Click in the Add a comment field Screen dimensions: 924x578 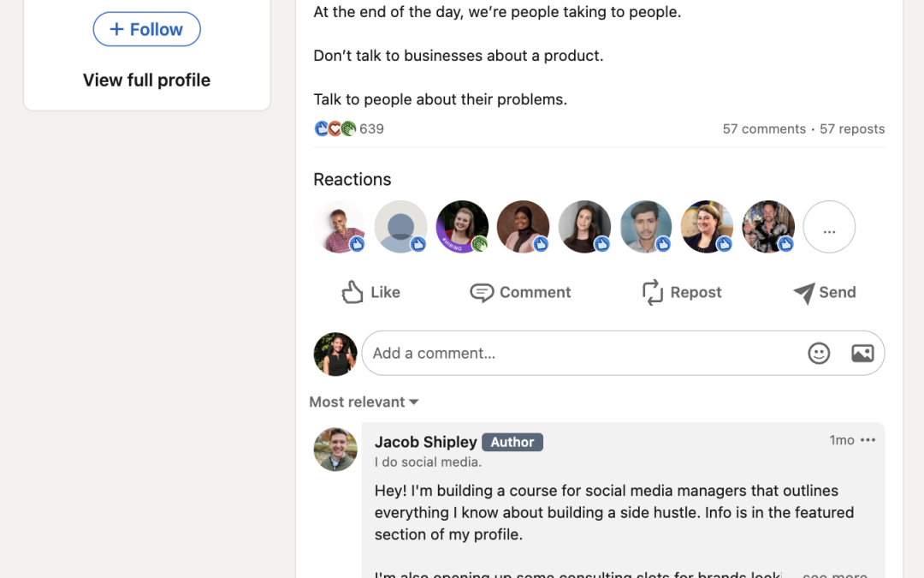click(582, 353)
